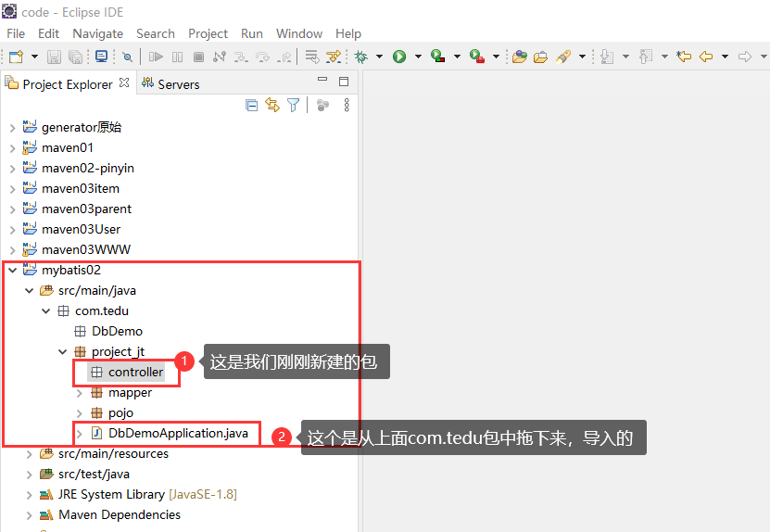This screenshot has height=532, width=770.
Task: Expand the pojo package
Action: 79,413
